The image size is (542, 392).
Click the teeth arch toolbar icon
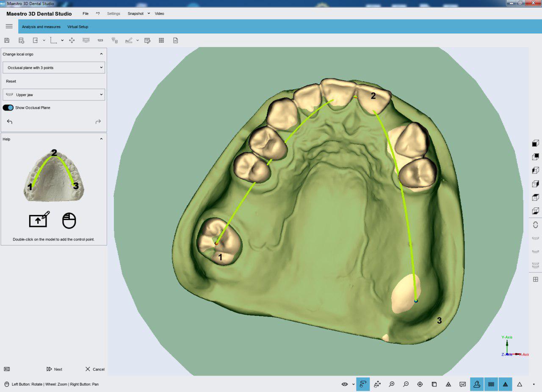click(86, 40)
